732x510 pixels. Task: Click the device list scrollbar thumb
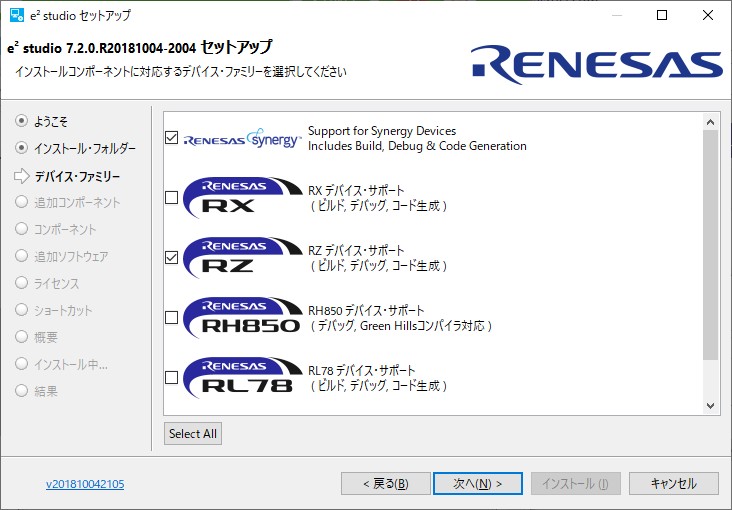(711, 245)
